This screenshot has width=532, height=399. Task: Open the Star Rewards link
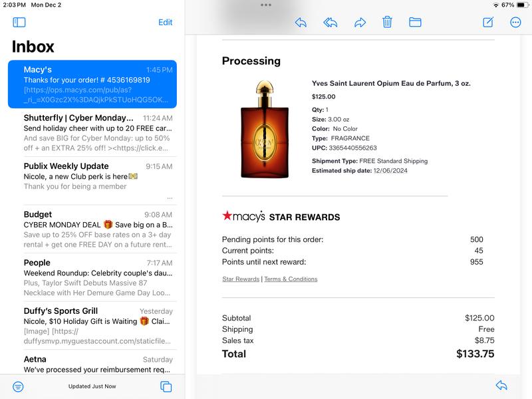pos(241,279)
